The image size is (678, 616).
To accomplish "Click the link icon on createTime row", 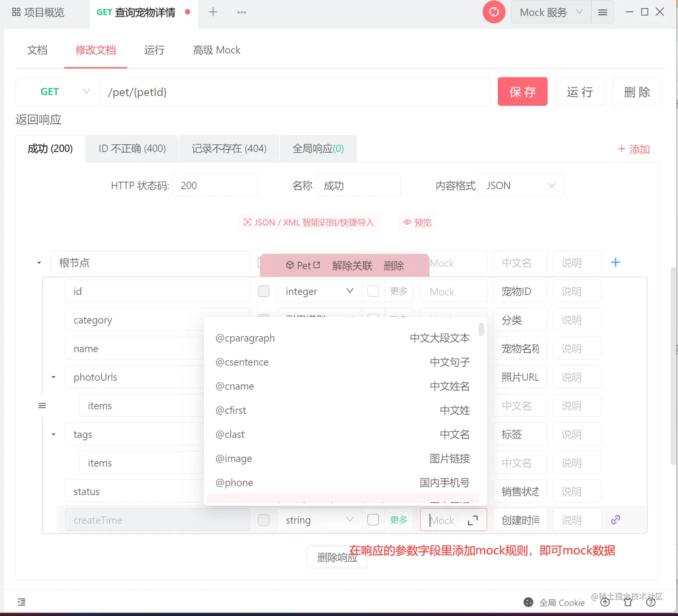I will click(x=615, y=520).
